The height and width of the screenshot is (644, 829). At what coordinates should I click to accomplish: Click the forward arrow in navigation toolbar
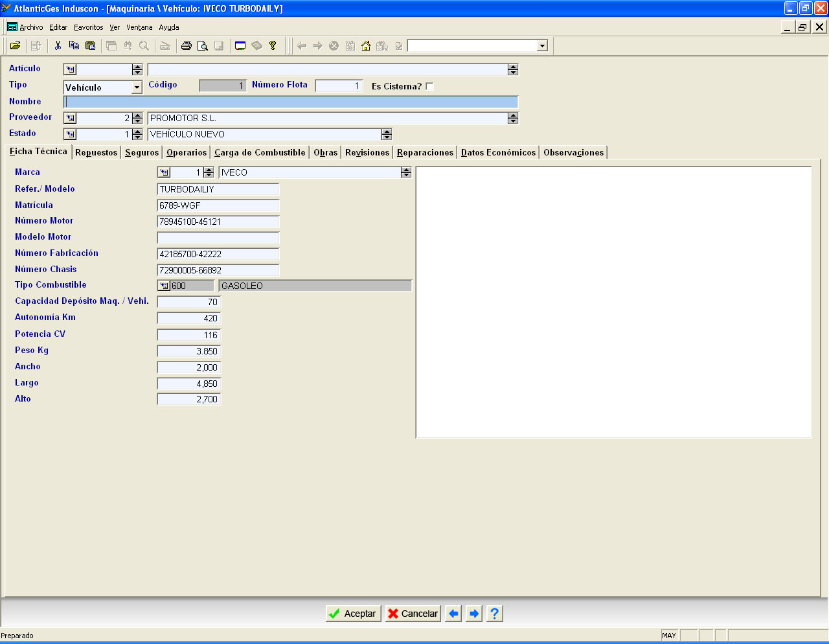[x=317, y=45]
